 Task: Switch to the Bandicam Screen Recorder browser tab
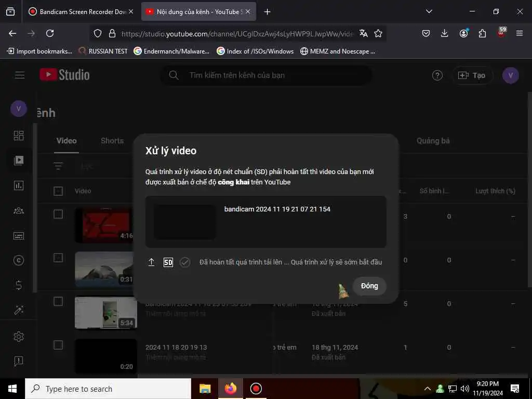click(80, 11)
